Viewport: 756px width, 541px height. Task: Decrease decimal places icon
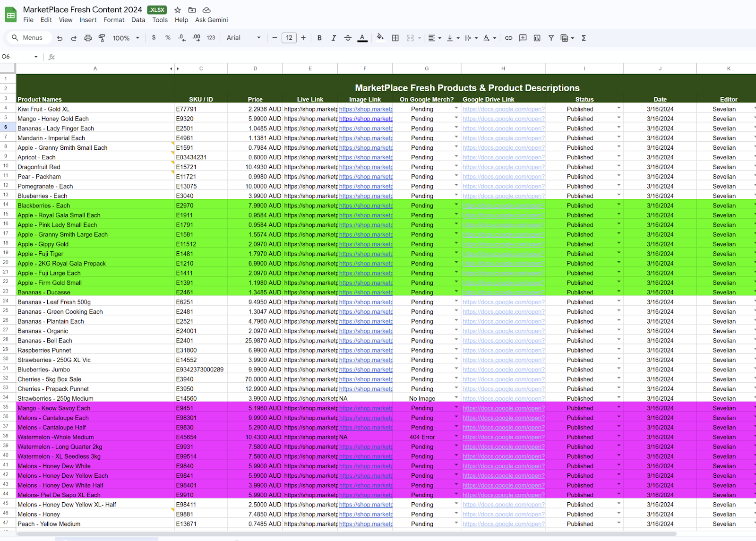[182, 38]
